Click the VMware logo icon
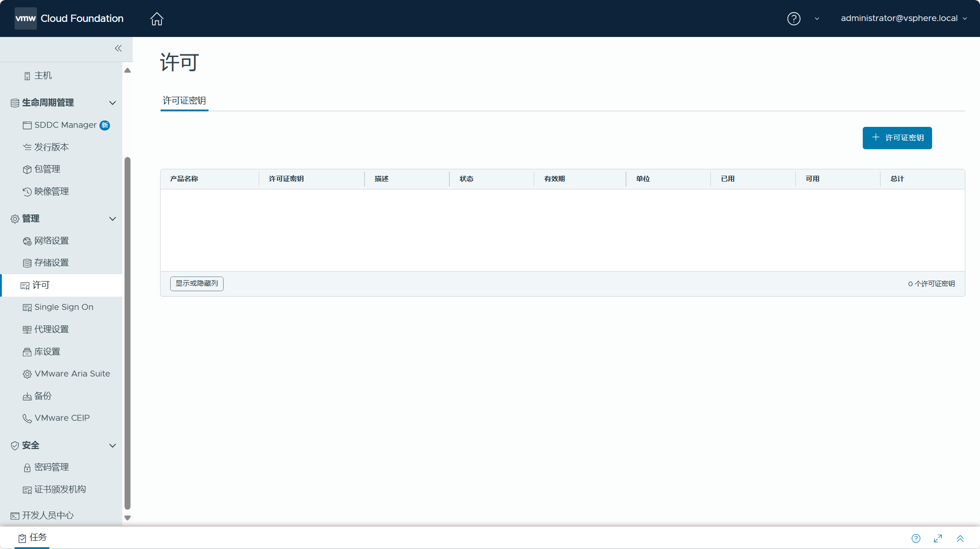This screenshot has height=549, width=980. [x=26, y=19]
